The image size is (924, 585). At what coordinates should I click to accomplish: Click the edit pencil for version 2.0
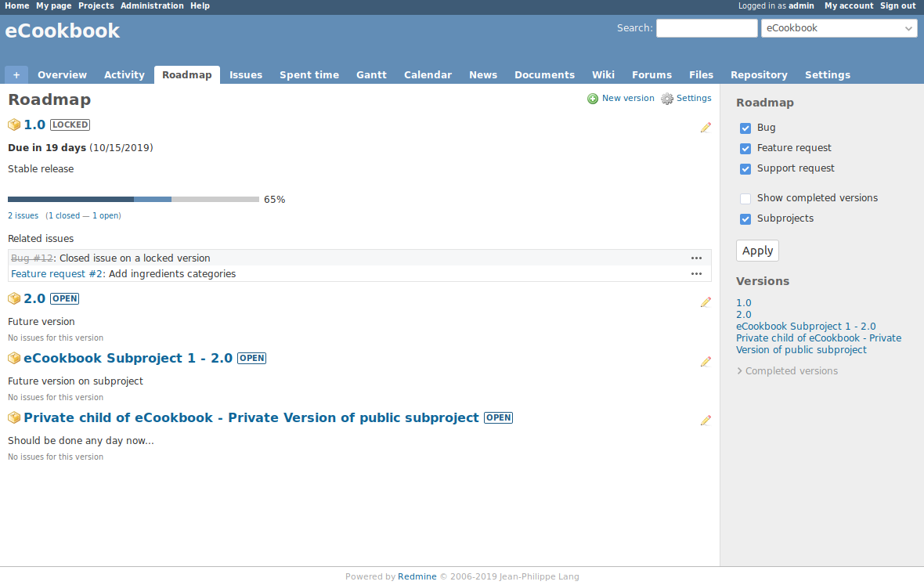(x=706, y=302)
